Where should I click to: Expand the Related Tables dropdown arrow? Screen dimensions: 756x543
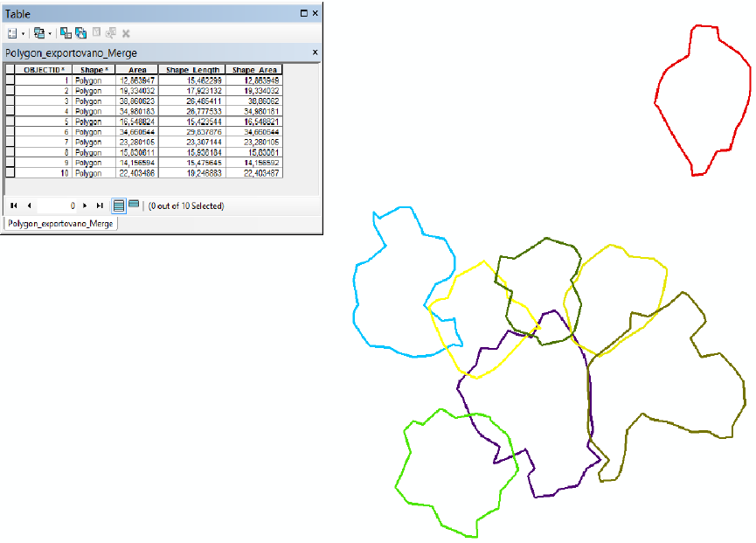pyautogui.click(x=50, y=34)
